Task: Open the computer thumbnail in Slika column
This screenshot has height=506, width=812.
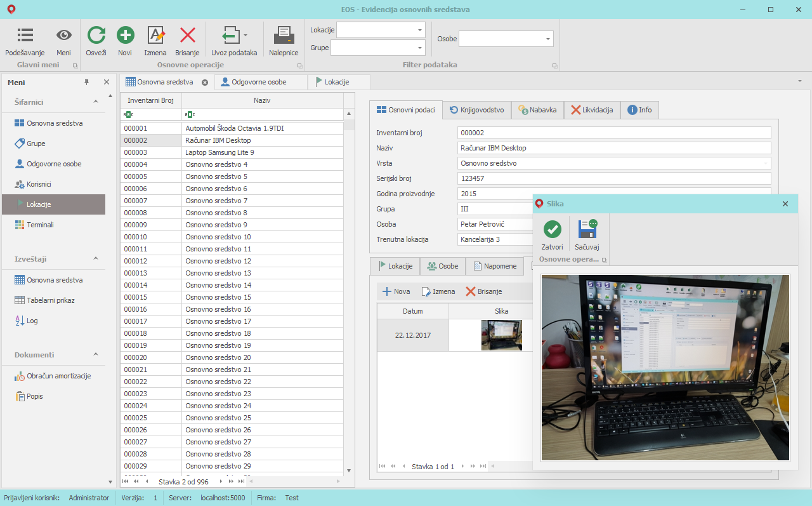Action: 501,335
